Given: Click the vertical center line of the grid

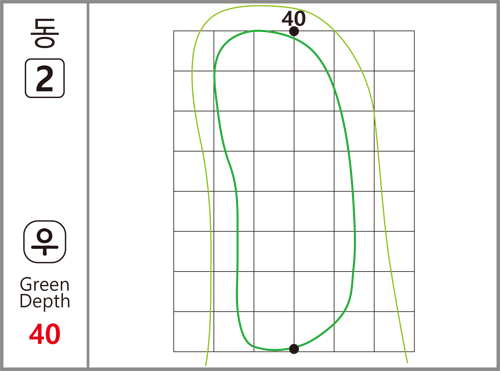Looking at the screenshot, I should (294, 191).
